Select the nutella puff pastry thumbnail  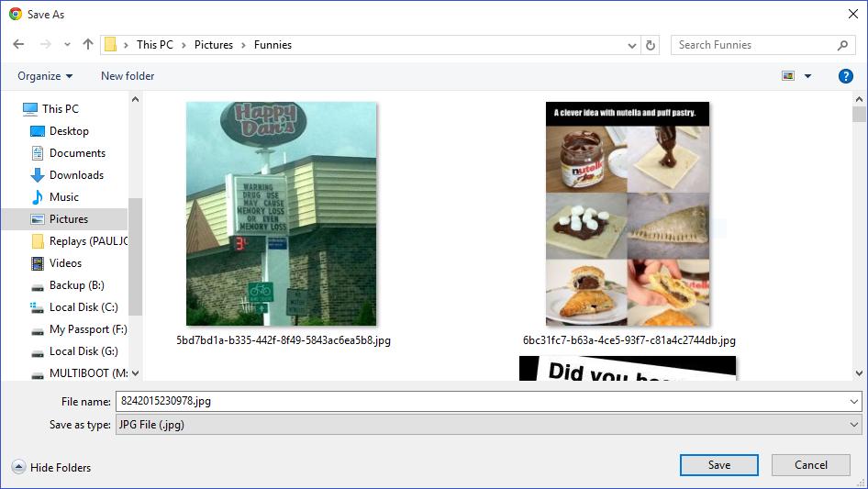628,214
